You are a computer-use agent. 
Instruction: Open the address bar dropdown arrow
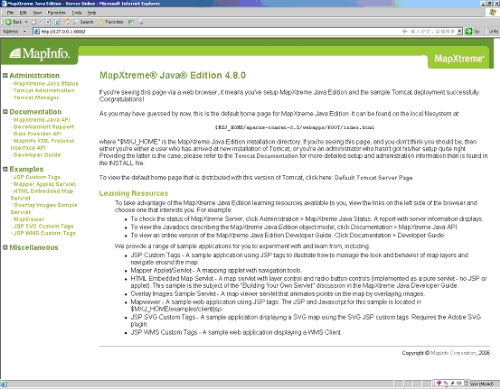459,31
